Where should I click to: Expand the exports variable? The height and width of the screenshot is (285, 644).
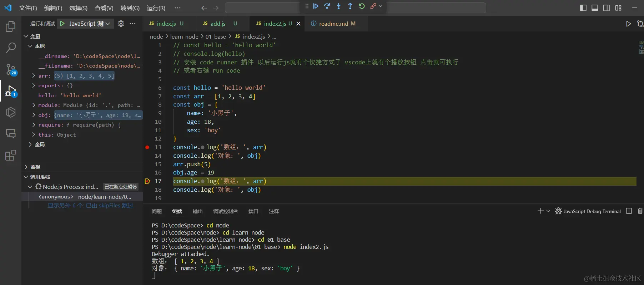34,85
